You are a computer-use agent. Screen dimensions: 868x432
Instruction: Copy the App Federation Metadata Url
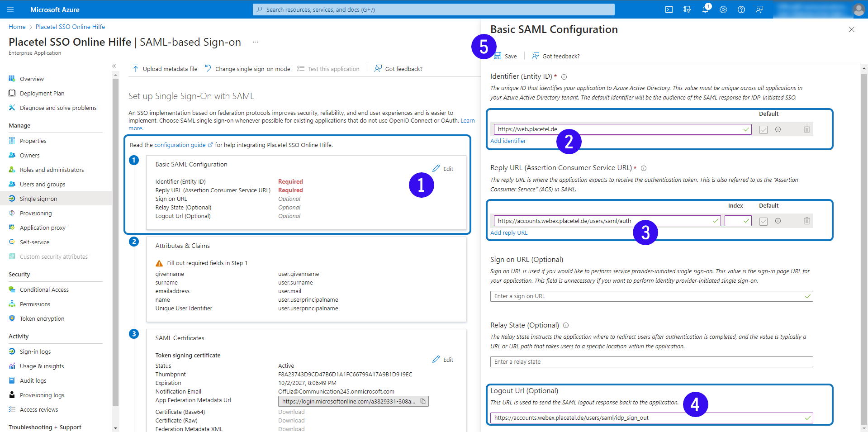(423, 401)
